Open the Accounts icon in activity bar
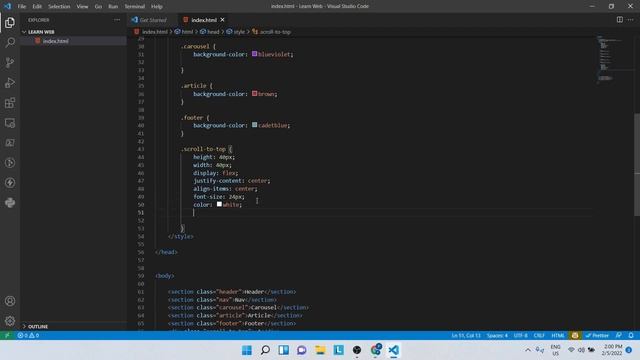640x360 pixels. pyautogui.click(x=10, y=301)
